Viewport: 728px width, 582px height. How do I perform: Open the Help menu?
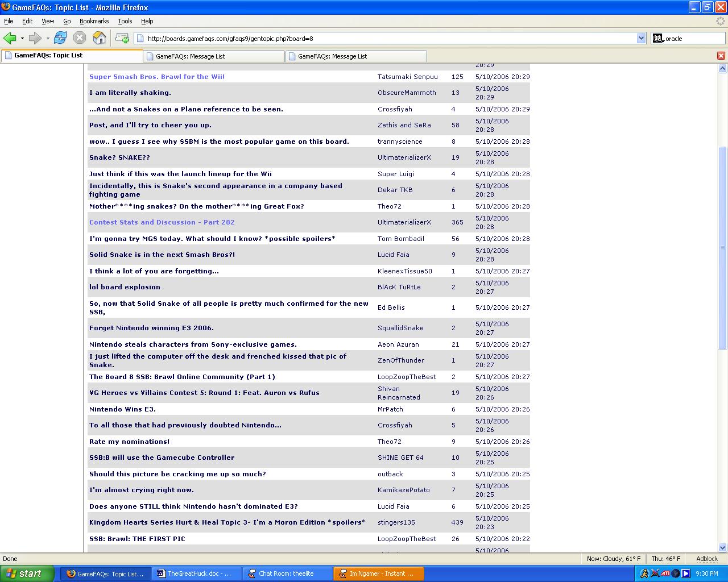tap(147, 21)
